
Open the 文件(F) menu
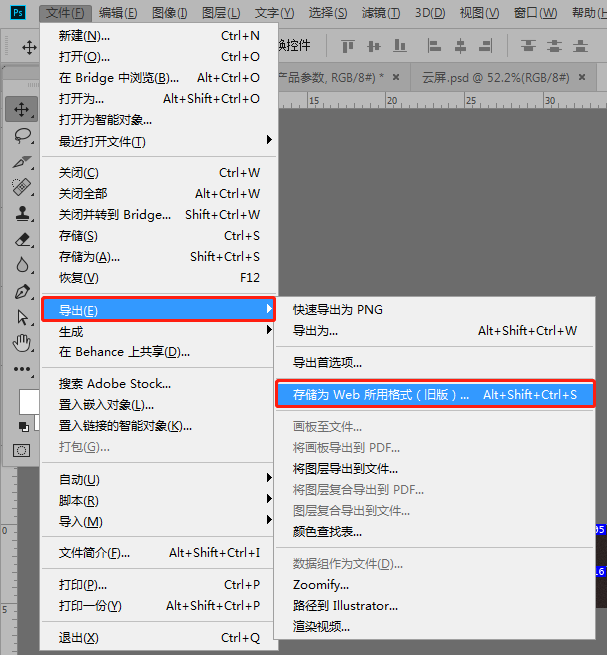(65, 13)
